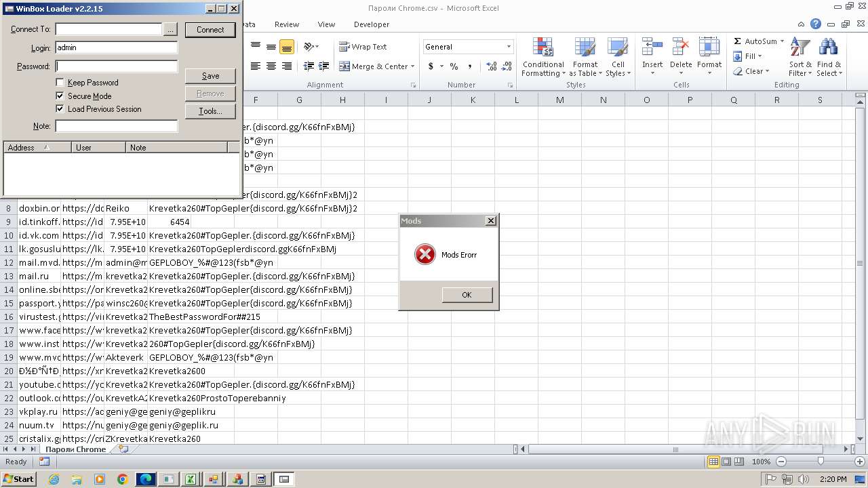Viewport: 868px width, 488px height.
Task: Uncheck Secure Mode in WinBox
Action: point(60,96)
